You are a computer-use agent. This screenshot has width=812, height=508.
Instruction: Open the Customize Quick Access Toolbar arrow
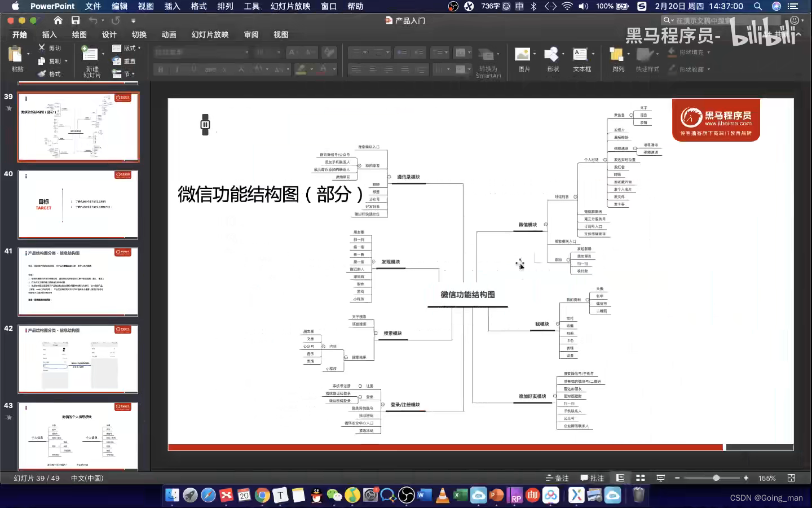(133, 20)
